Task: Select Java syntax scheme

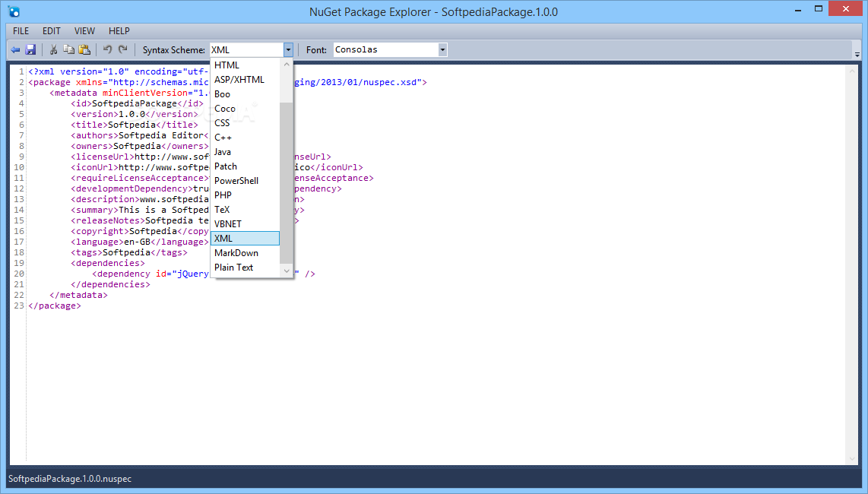Action: (x=246, y=152)
